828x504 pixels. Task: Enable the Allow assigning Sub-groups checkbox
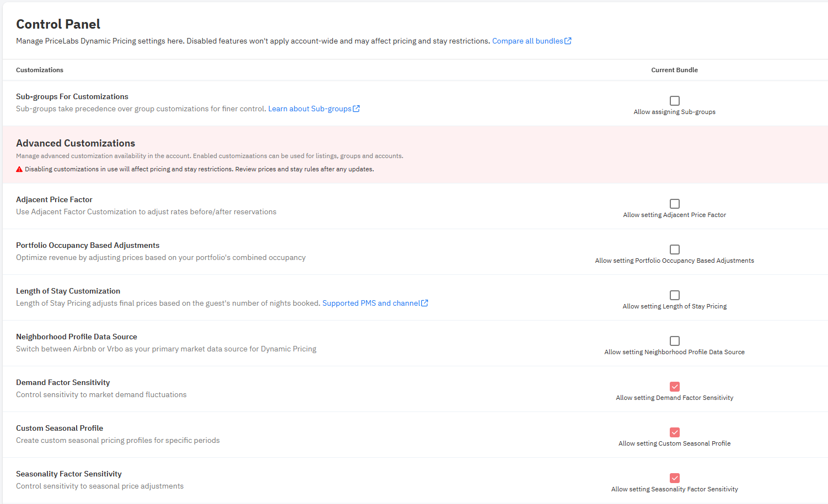[674, 101]
